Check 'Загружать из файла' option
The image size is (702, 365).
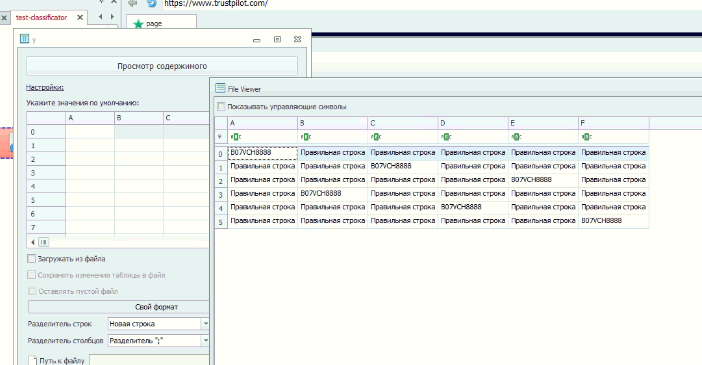[x=31, y=258]
